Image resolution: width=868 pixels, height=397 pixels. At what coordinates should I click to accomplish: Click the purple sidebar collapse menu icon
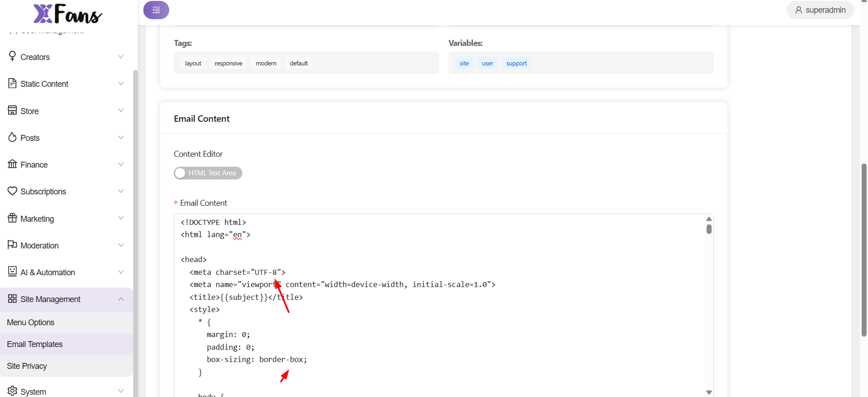(156, 10)
